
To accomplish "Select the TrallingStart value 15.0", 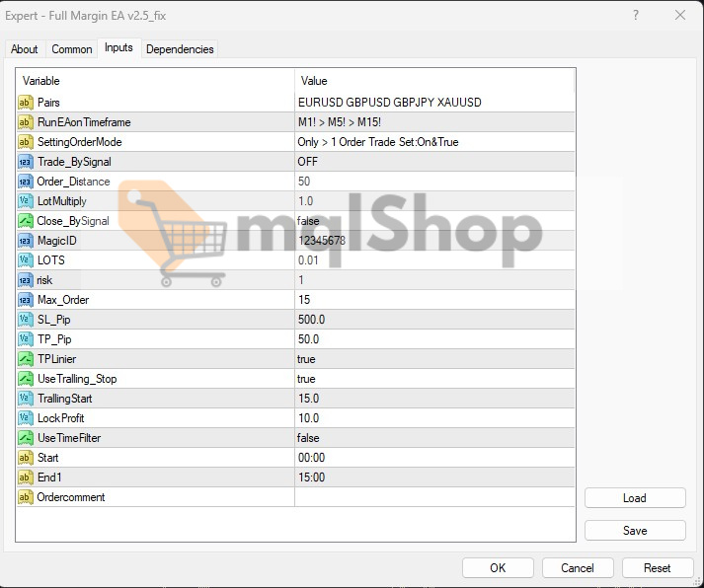I will pos(434,399).
